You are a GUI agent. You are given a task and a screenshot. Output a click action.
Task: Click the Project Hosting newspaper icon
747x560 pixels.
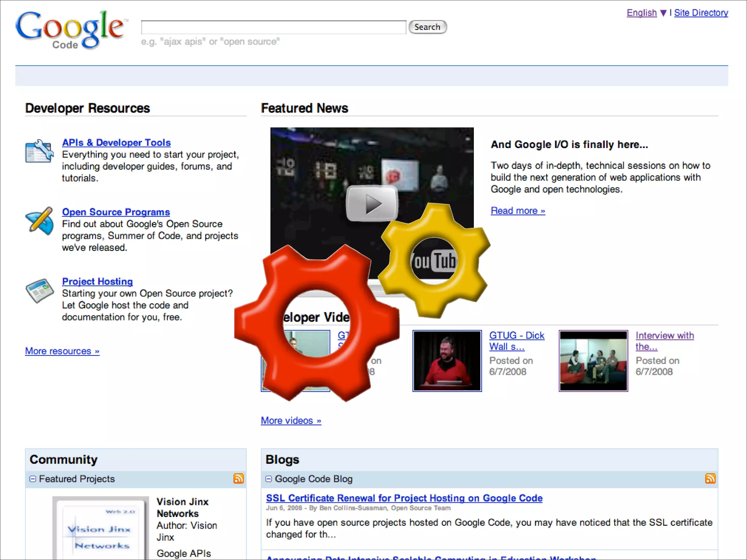39,291
